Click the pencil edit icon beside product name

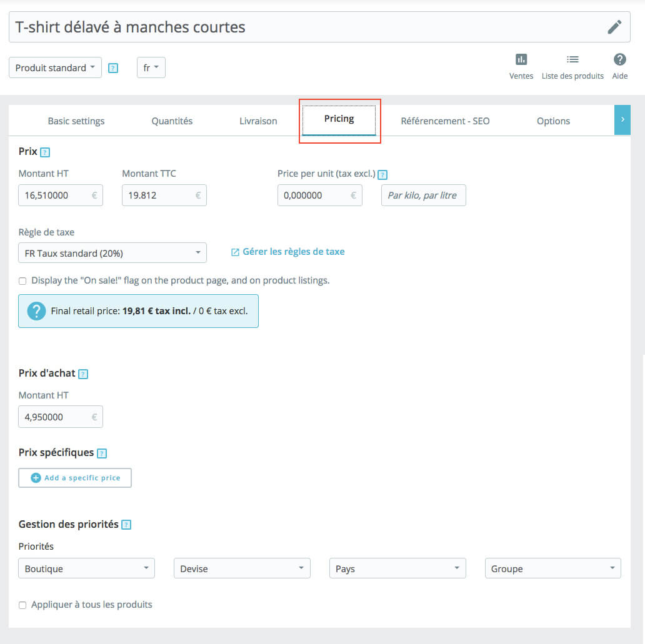pyautogui.click(x=614, y=27)
